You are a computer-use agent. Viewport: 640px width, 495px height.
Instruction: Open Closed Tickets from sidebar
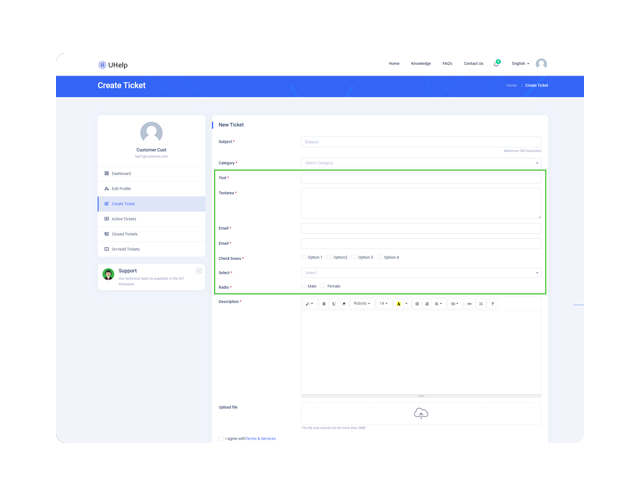[151, 234]
